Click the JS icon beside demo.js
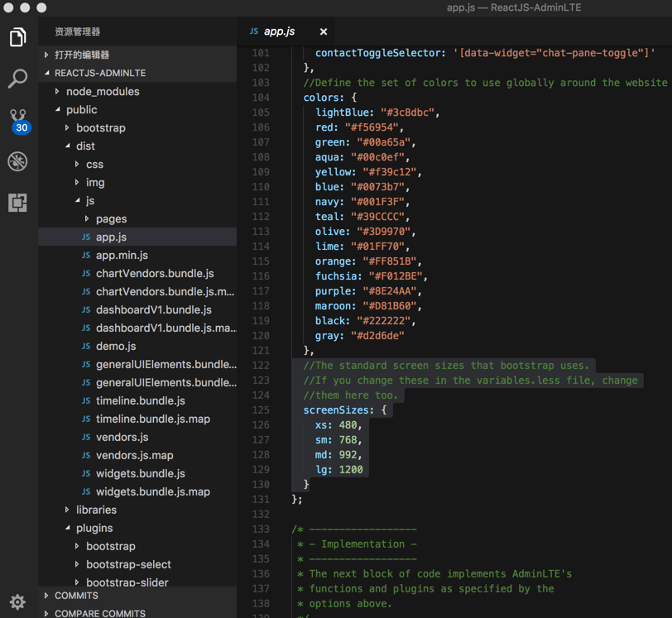 click(x=86, y=347)
